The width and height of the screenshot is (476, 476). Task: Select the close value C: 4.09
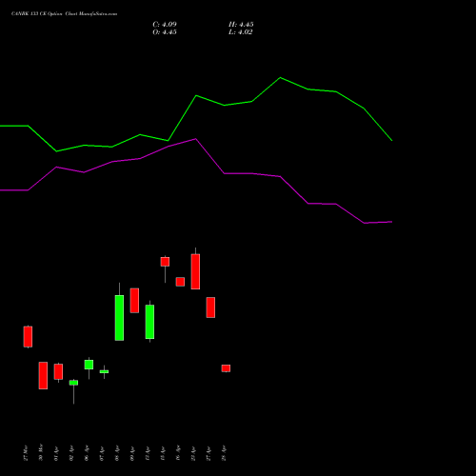pos(165,25)
